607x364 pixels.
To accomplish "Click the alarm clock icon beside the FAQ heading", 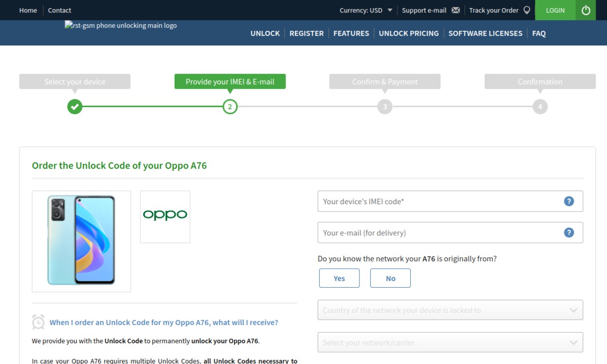I will point(38,322).
